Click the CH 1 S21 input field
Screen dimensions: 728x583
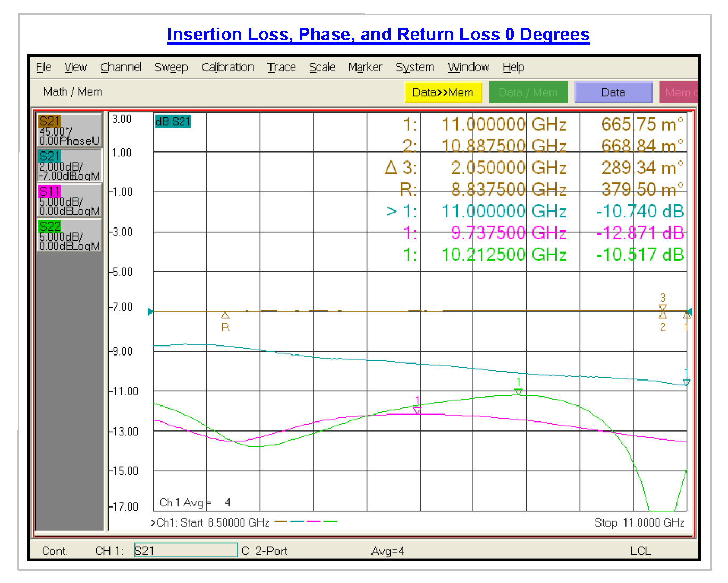point(185,551)
